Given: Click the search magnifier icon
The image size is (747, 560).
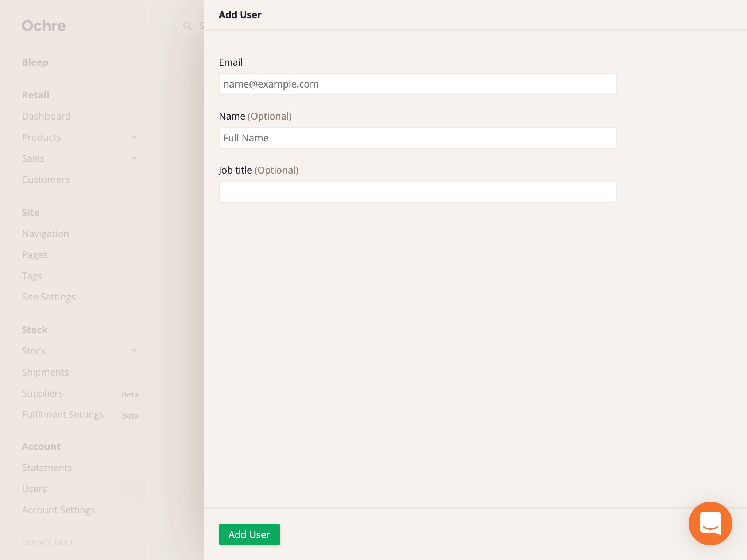Looking at the screenshot, I should [188, 26].
